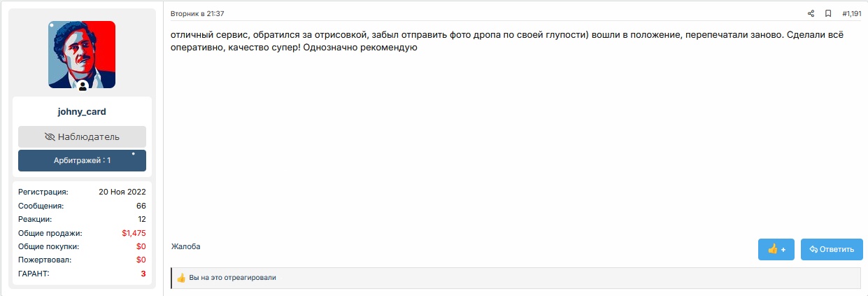Click the registration date 20 Ноя 2022
The width and height of the screenshot is (868, 296).
coord(122,192)
